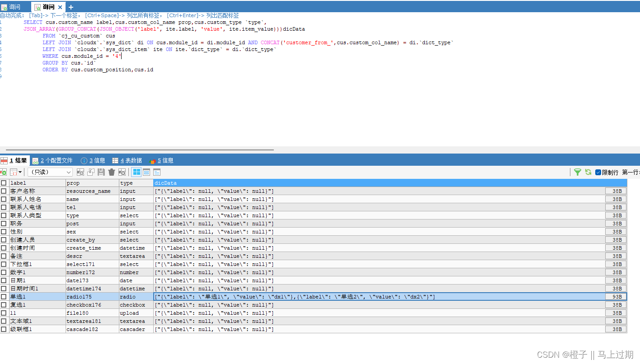Screen dimensions: 640x364
Task: Open the filter funnel icon
Action: [578, 172]
